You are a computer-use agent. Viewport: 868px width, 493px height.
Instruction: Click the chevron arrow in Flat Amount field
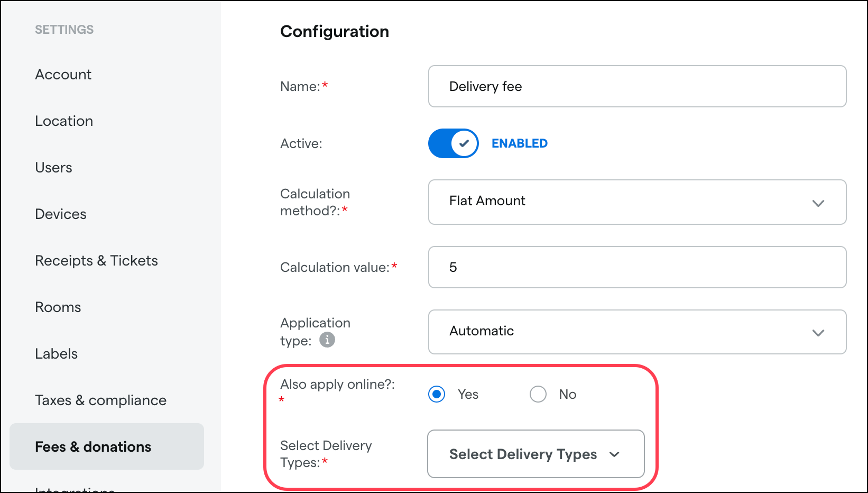[x=818, y=203]
